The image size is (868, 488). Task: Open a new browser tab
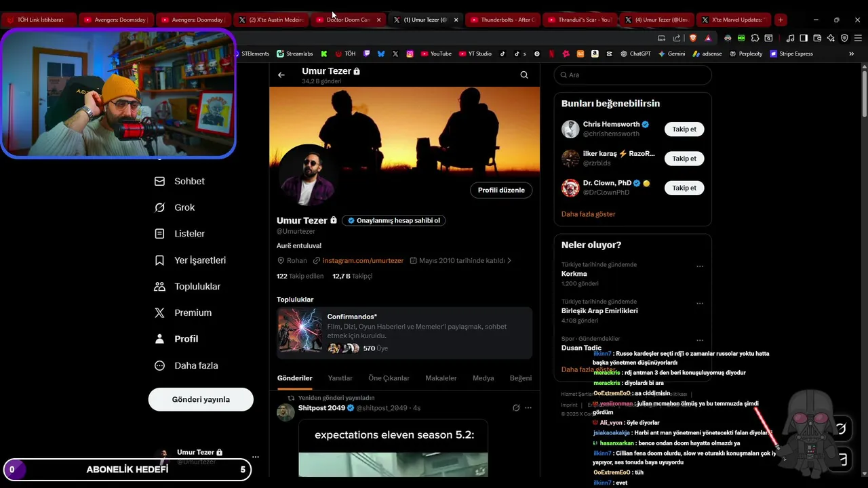tap(781, 20)
